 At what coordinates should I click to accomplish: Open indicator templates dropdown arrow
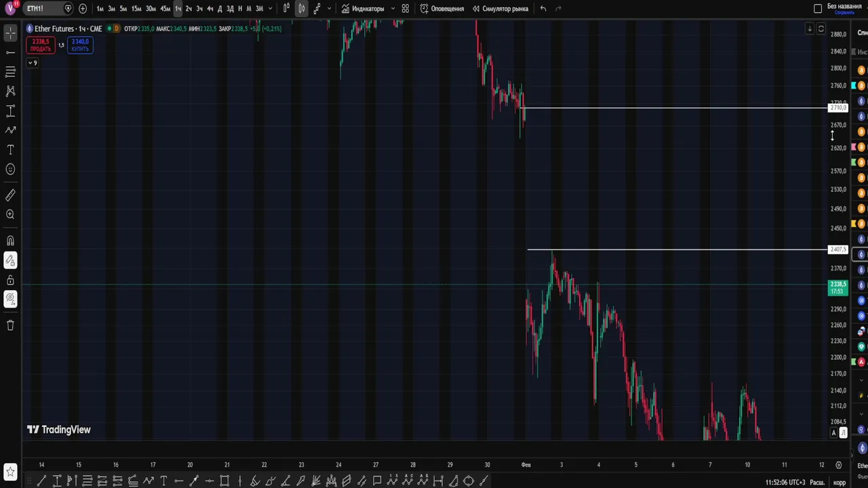coord(393,9)
